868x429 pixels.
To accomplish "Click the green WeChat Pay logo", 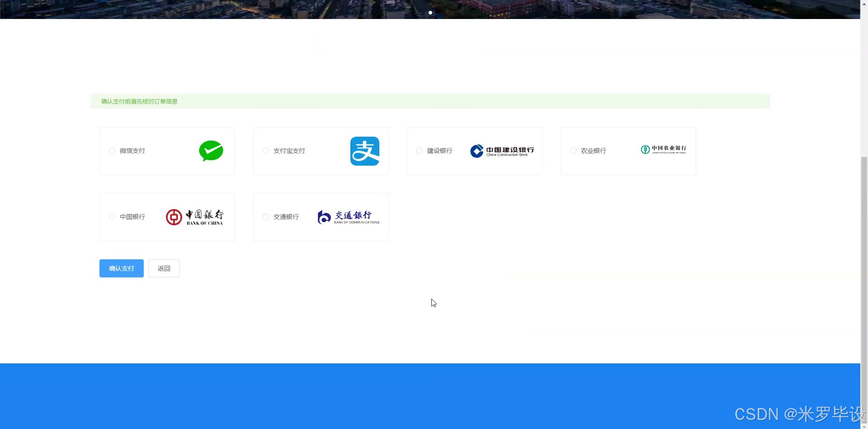I will coord(211,151).
